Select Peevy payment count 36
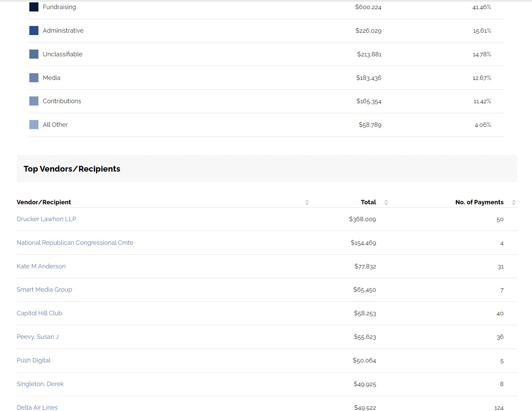Viewport: 532px width, 411px height. coord(500,337)
